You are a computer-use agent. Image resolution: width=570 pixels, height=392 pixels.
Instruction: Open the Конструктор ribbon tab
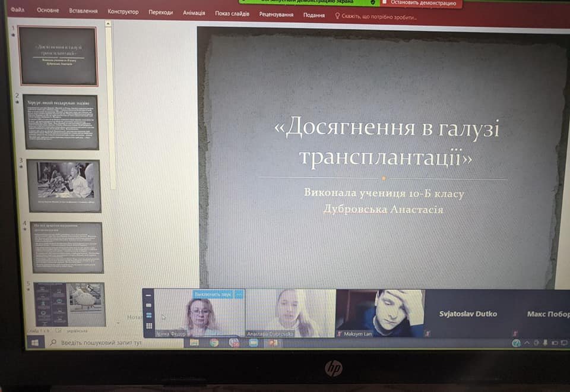click(x=123, y=12)
